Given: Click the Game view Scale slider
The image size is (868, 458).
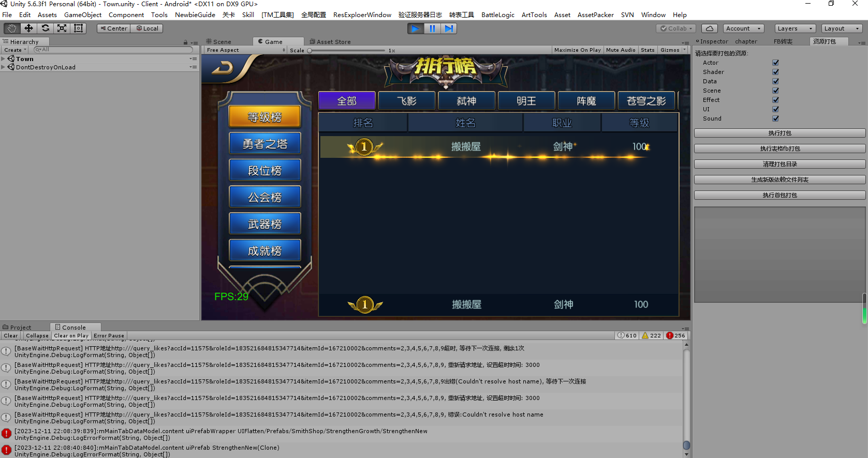Looking at the screenshot, I should coord(347,51).
